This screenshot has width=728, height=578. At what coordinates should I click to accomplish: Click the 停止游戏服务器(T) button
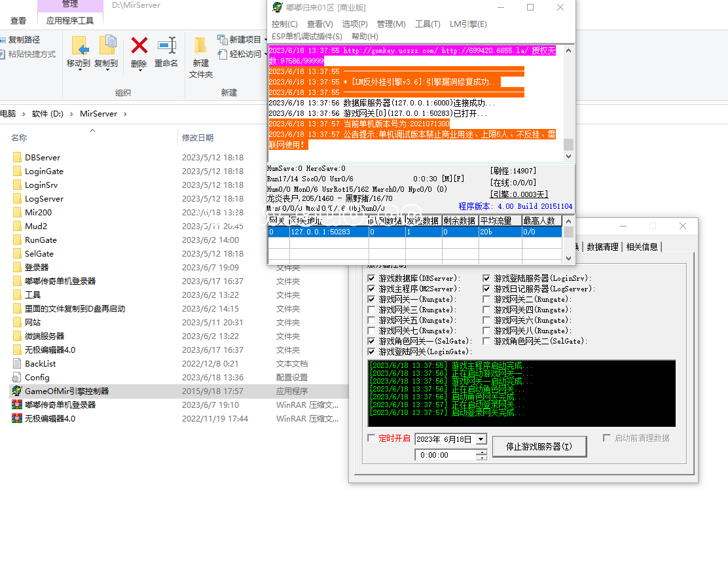click(x=539, y=446)
